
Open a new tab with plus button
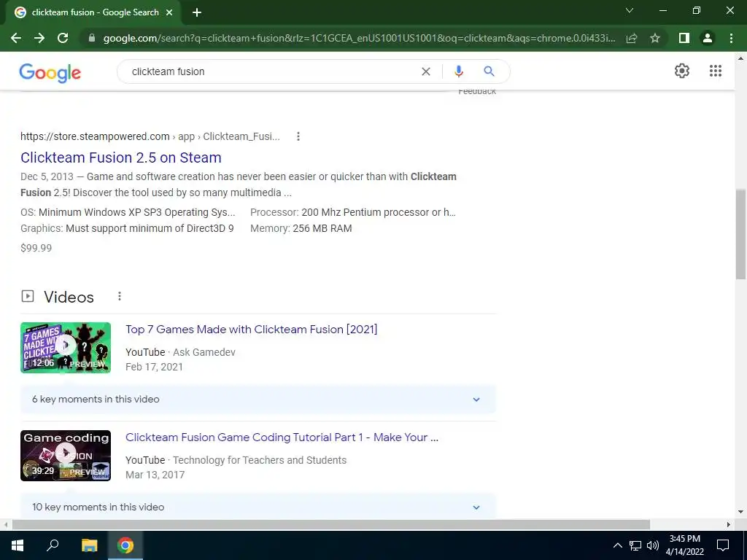click(x=197, y=13)
